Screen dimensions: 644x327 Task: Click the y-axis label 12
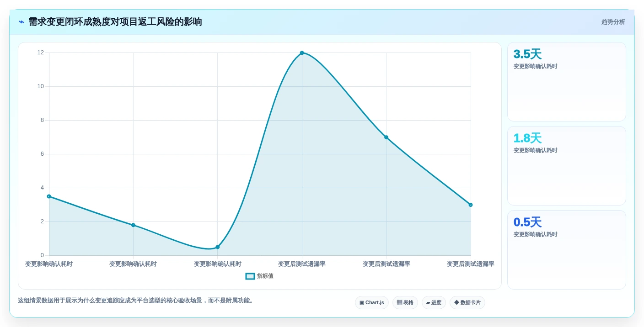[x=41, y=53]
